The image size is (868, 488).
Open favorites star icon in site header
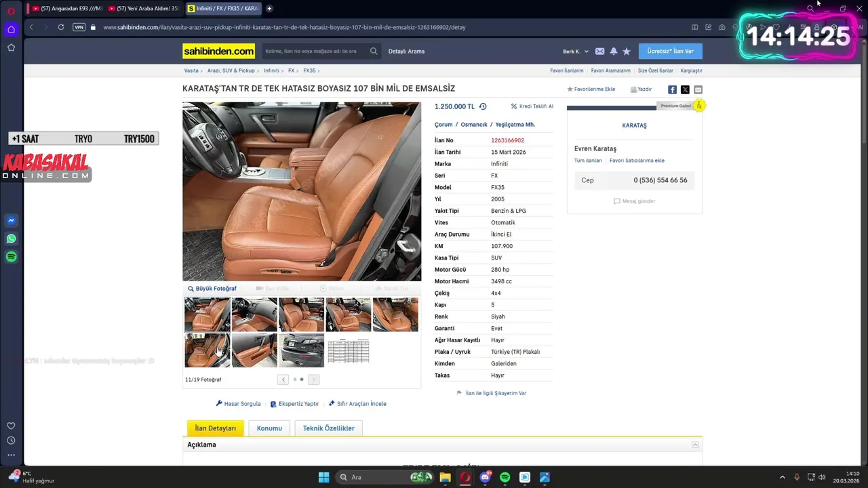click(x=627, y=52)
